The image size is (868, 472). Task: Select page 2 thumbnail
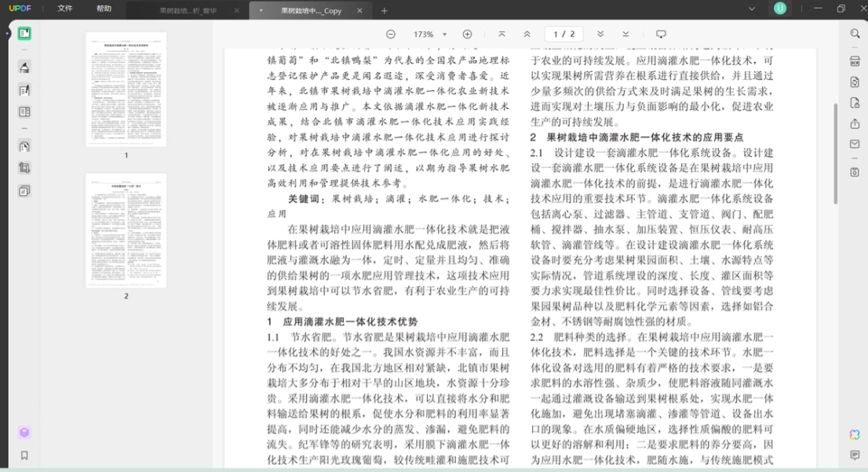(x=126, y=231)
